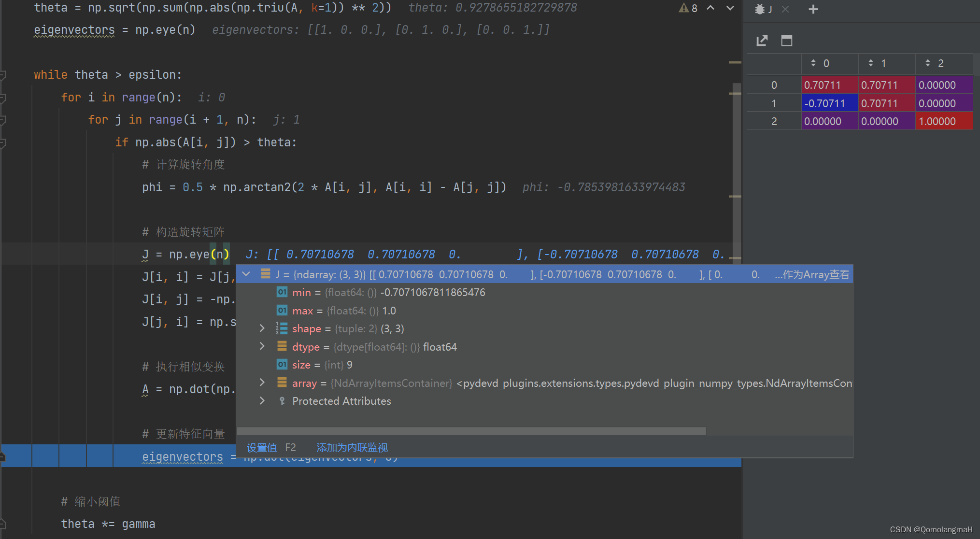The width and height of the screenshot is (980, 539).
Task: Sort by column 2 header
Action: pyautogui.click(x=944, y=63)
